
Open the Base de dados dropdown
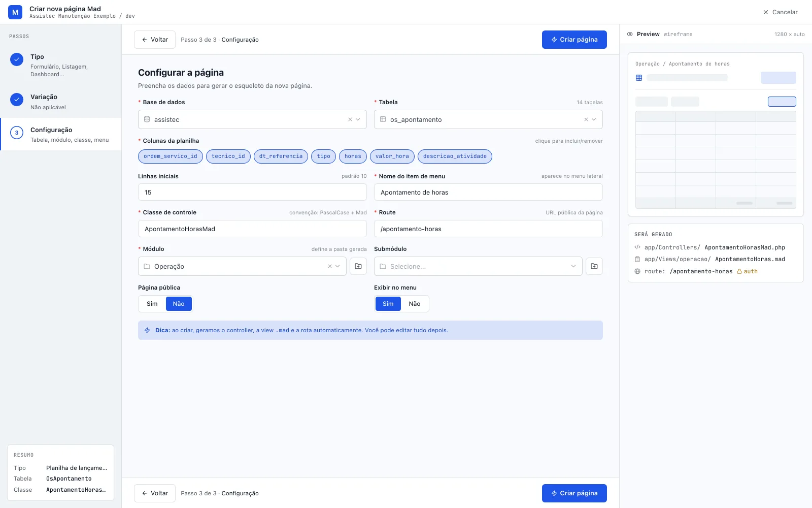tap(252, 119)
